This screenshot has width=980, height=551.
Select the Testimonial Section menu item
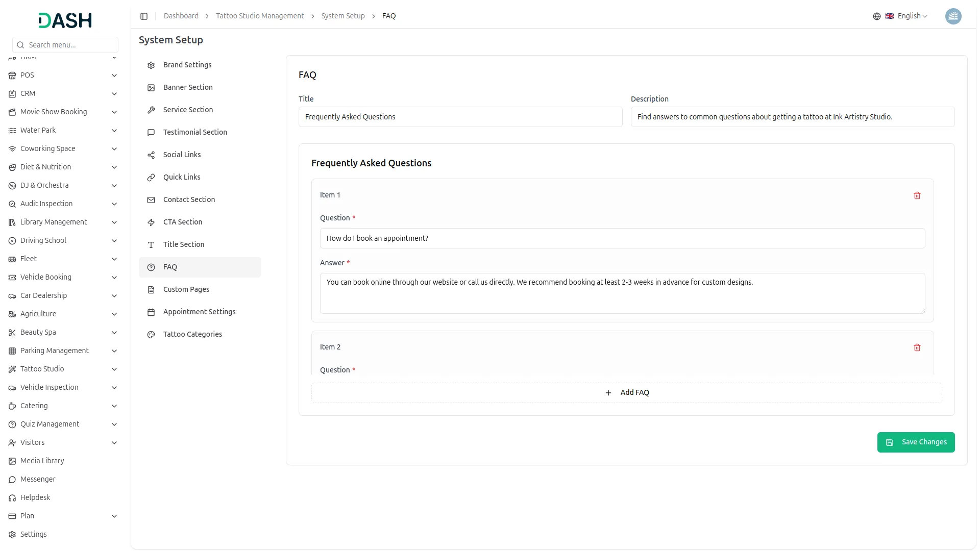195,132
